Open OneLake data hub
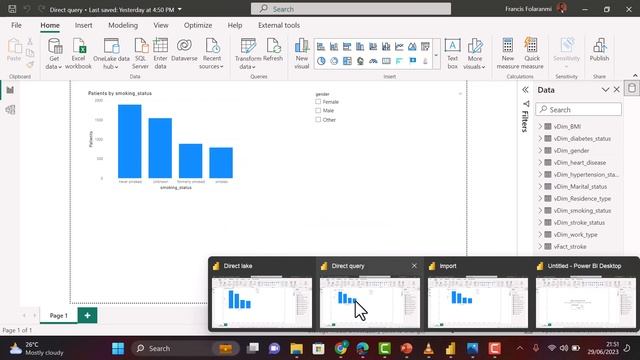This screenshot has height=360, width=640. pyautogui.click(x=111, y=53)
